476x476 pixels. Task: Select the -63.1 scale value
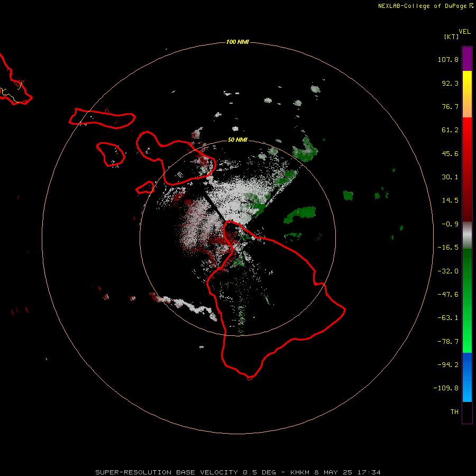[x=448, y=318]
